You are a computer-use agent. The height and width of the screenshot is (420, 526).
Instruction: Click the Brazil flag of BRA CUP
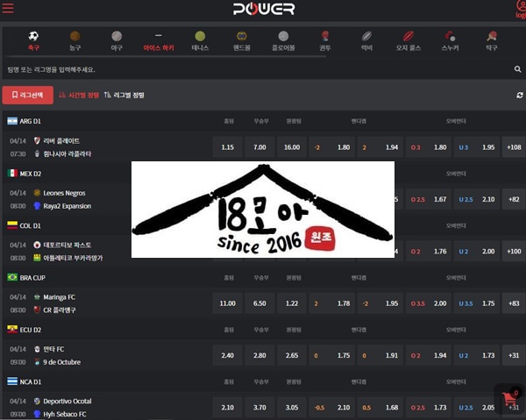coord(12,277)
